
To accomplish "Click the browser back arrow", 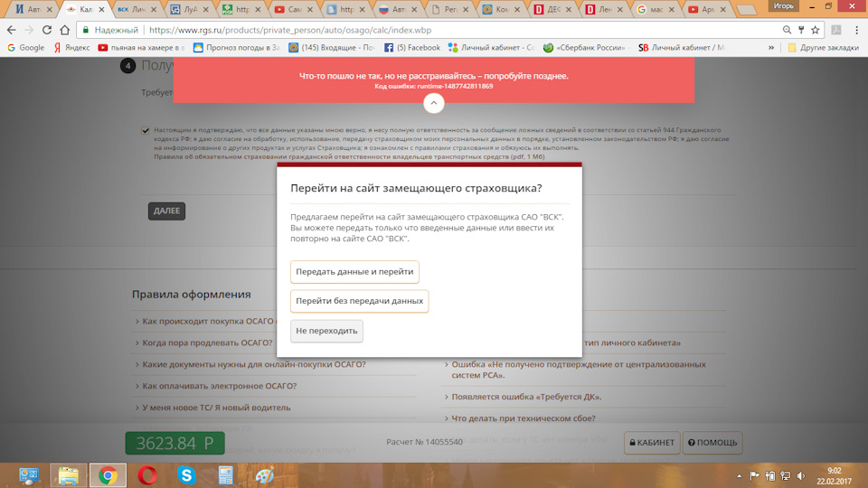I will click(11, 30).
